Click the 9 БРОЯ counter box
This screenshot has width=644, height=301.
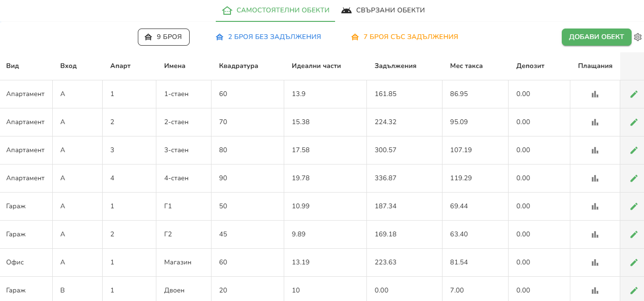point(163,36)
